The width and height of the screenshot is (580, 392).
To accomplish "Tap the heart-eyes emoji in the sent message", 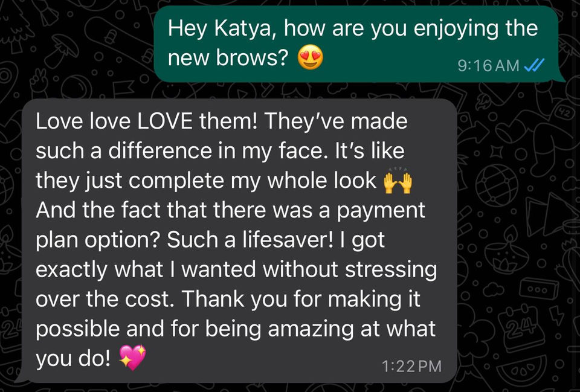I will click(311, 57).
